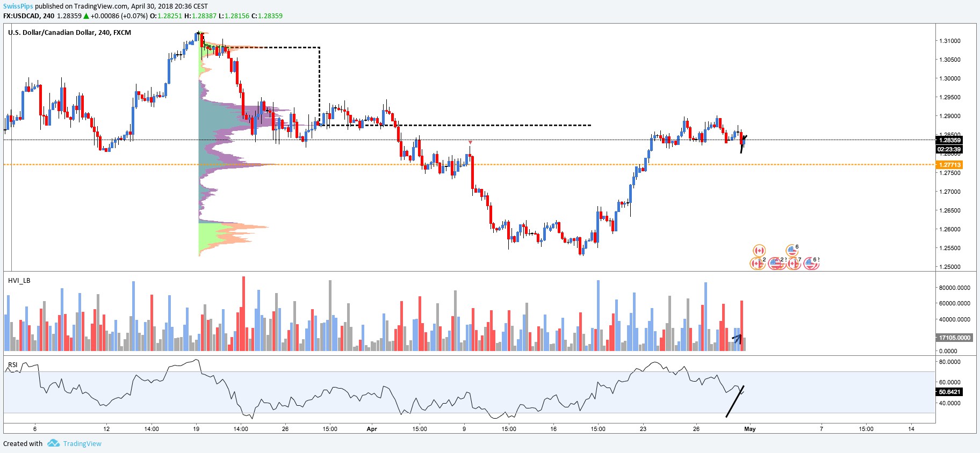The image size is (980, 453).
Task: Click the 1.26000 price axis label
Action: click(949, 229)
